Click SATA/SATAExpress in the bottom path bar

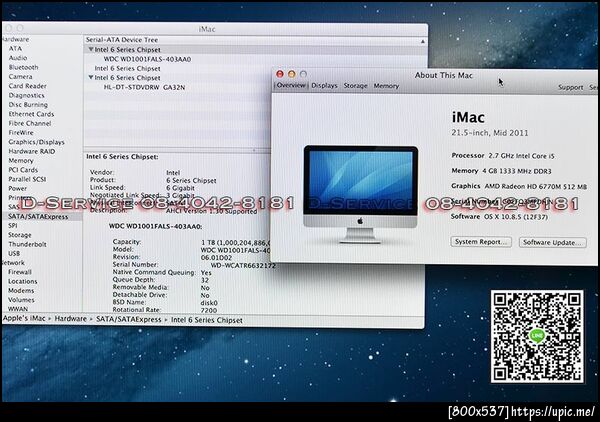click(x=129, y=319)
